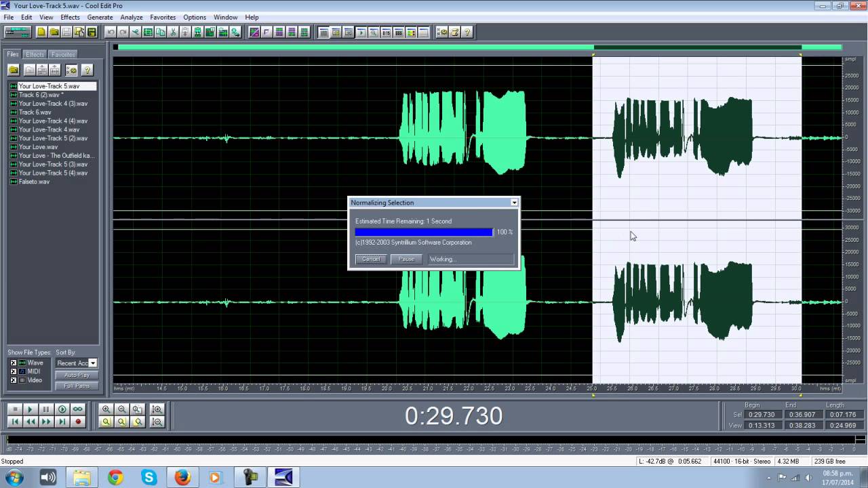Open the Windows Start menu

click(x=14, y=478)
